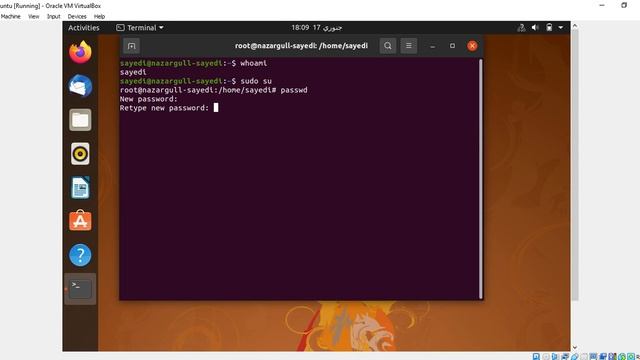Click VirtualBox scrollbar down arrow
The height and width of the screenshot is (360, 640).
click(x=575, y=347)
